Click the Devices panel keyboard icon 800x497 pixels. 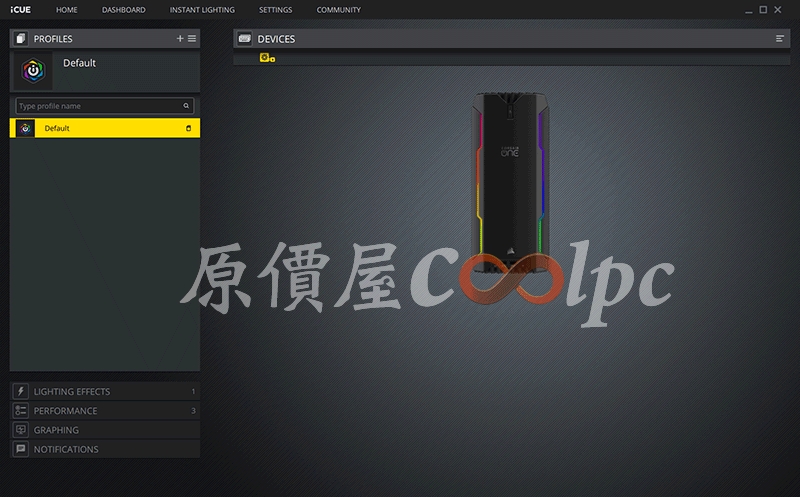point(245,39)
